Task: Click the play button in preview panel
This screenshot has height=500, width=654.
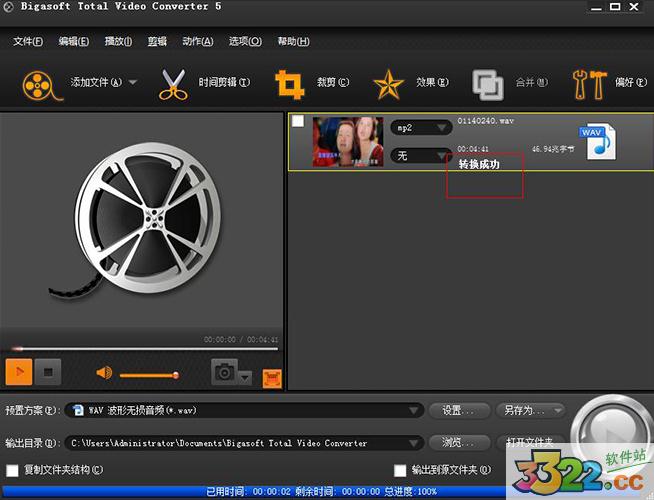Action: [19, 372]
